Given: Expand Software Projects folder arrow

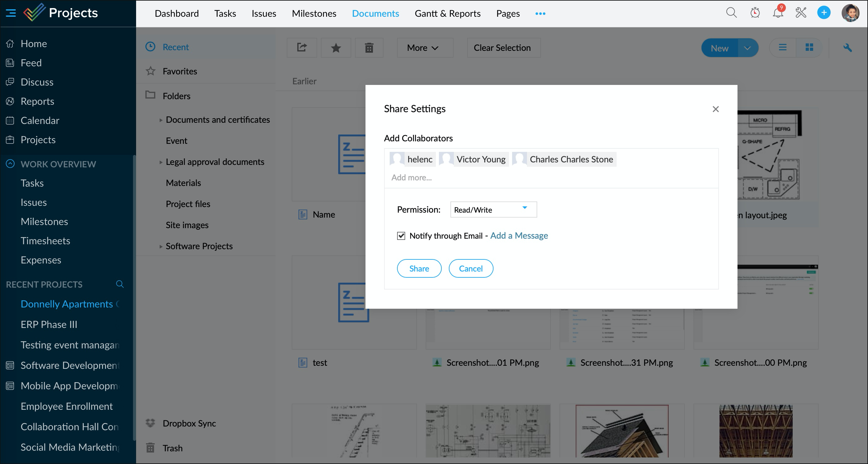Looking at the screenshot, I should 161,246.
